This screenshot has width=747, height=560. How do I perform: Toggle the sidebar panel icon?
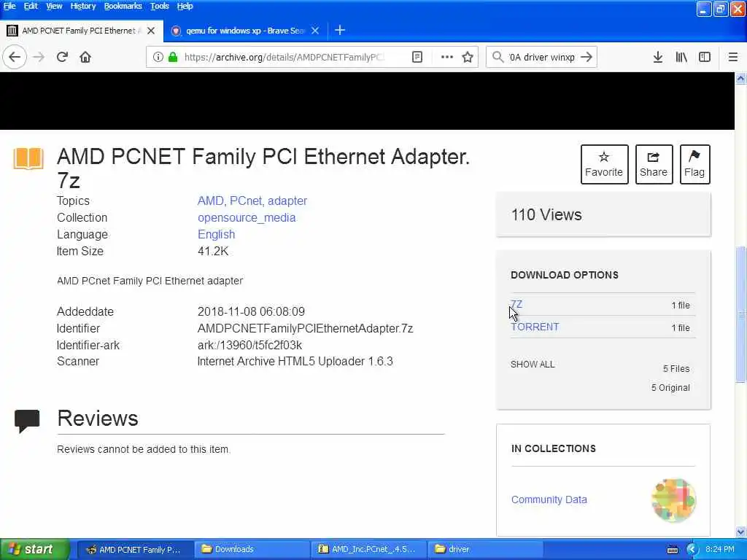pyautogui.click(x=705, y=57)
